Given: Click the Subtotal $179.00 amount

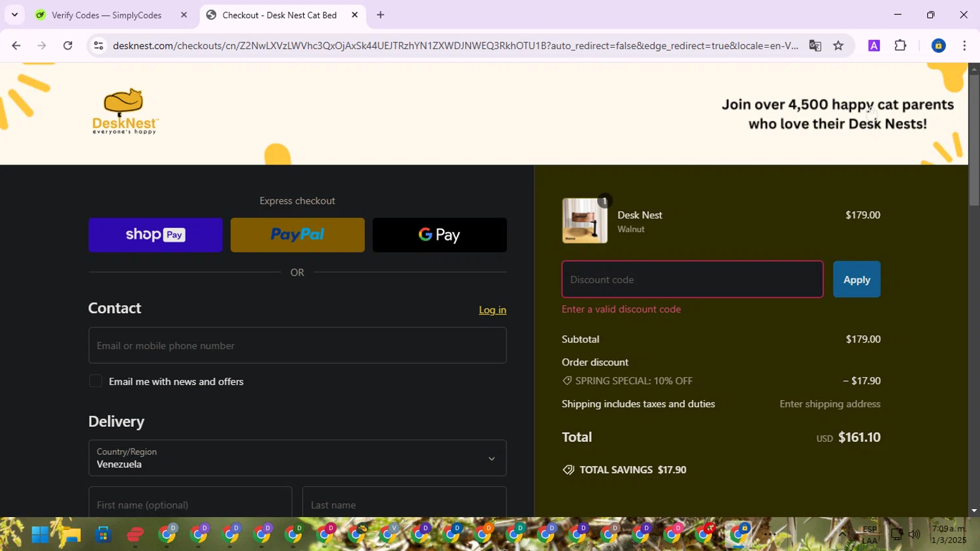Looking at the screenshot, I should click(x=863, y=339).
